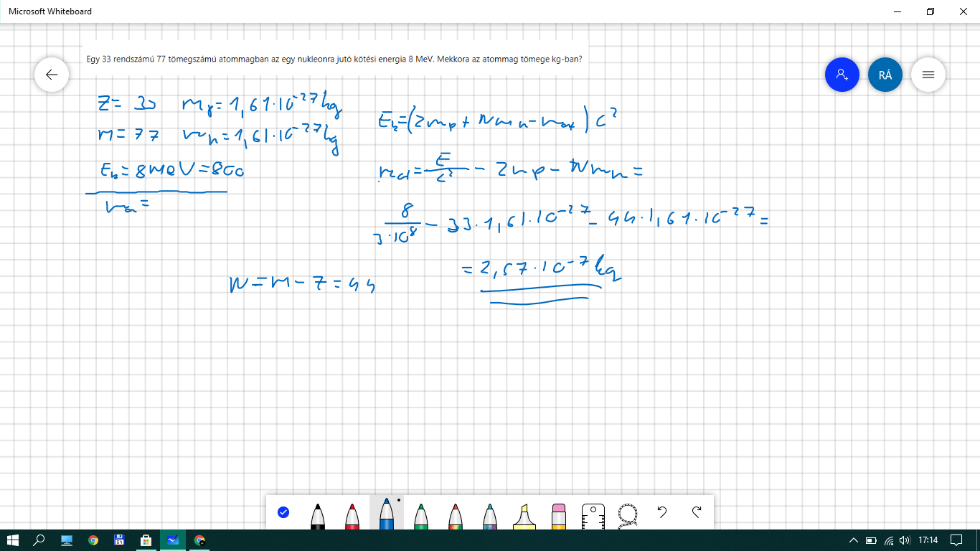
Task: Select the black pen
Action: click(x=317, y=515)
